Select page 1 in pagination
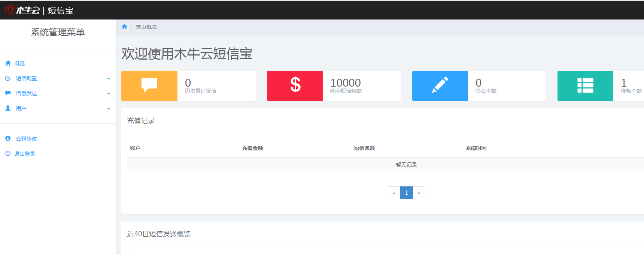644x255 pixels. tap(407, 193)
